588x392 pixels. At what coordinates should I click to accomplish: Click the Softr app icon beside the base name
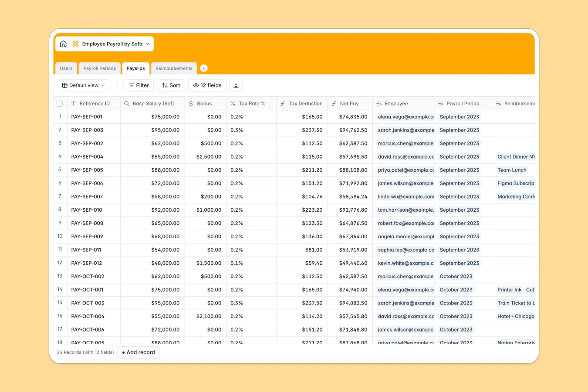(75, 44)
